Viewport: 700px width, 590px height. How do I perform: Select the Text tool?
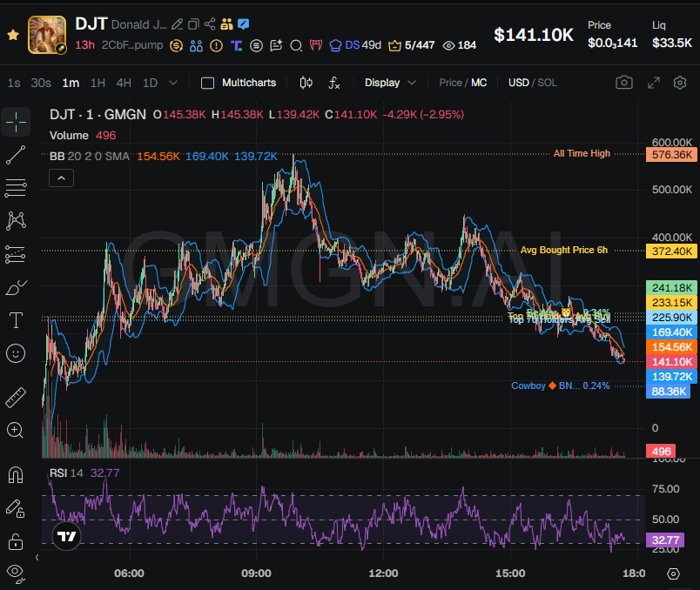coord(16,320)
